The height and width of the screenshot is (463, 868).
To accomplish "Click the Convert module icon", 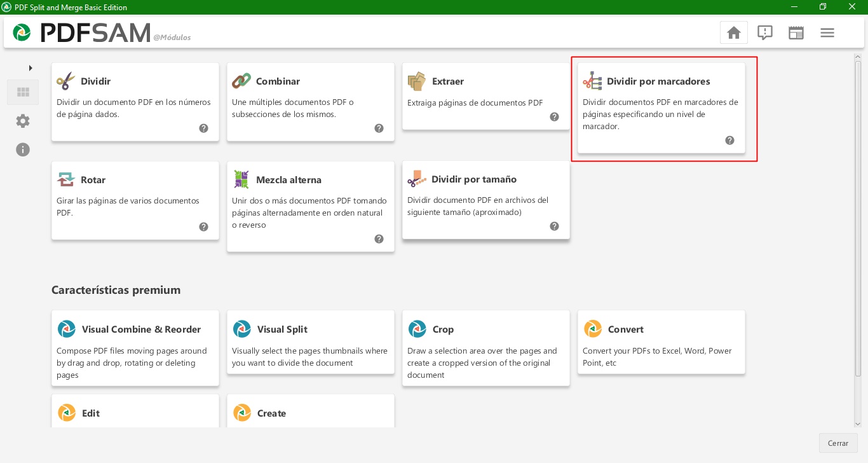I will (592, 329).
